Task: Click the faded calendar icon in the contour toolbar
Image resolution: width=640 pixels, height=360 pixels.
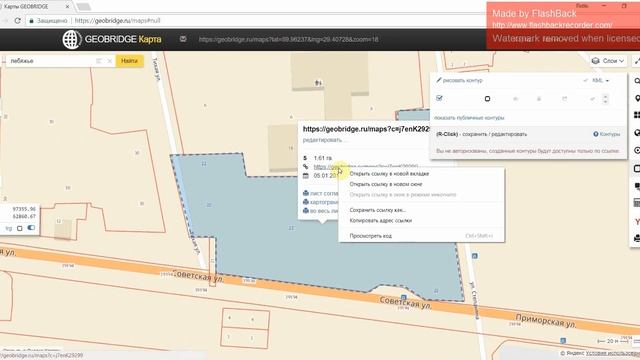Action: click(564, 99)
